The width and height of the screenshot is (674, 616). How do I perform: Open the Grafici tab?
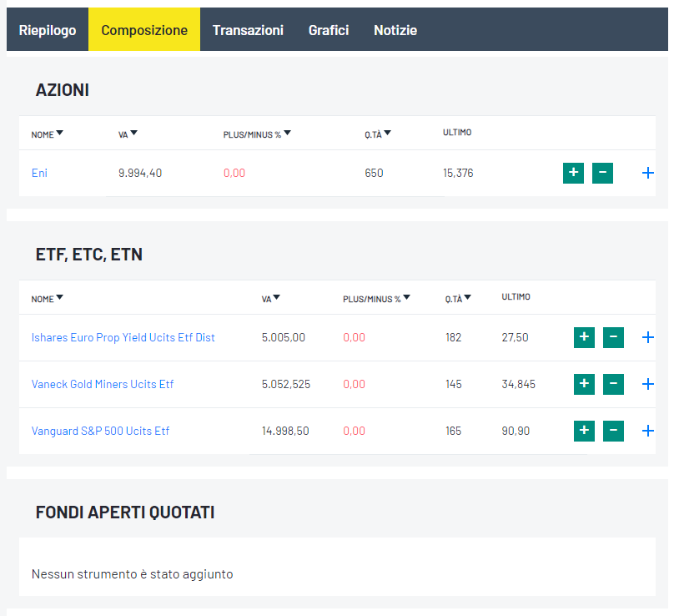coord(329,30)
